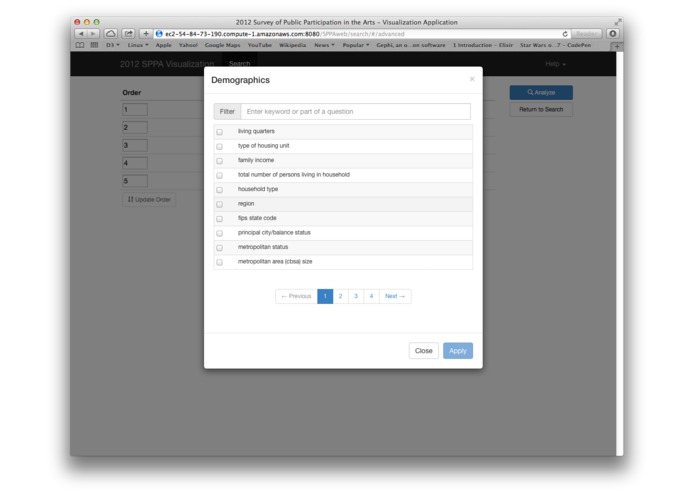The height and width of the screenshot is (494, 695).
Task: Open the Yahoo! bookmark
Action: pos(188,45)
